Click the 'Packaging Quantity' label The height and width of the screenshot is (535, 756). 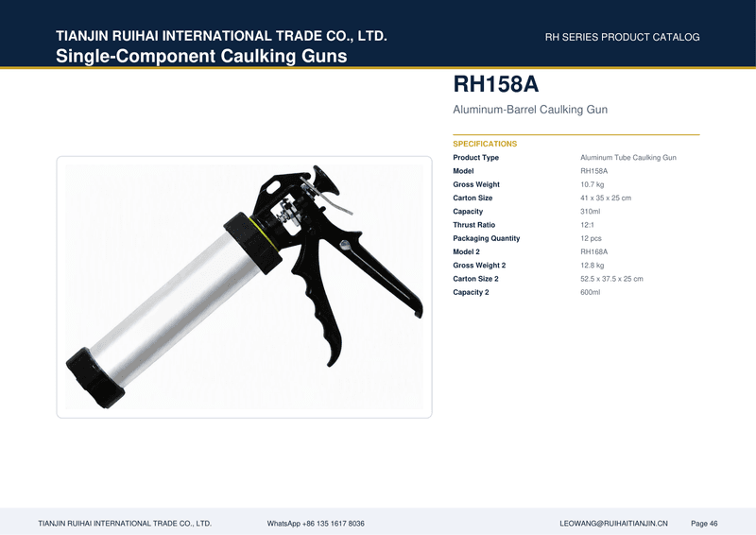486,238
